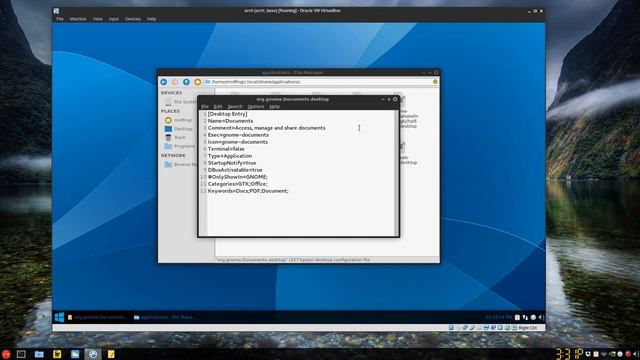
Task: Open VirtualBox View menu
Action: click(98, 19)
